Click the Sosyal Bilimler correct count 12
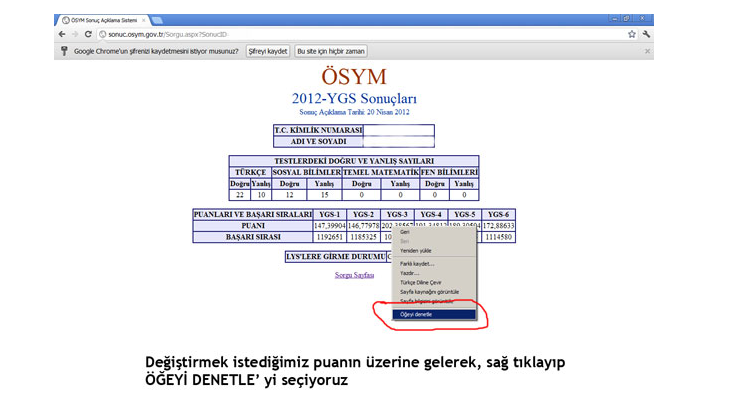Screen dimensions: 737x401 [289, 195]
